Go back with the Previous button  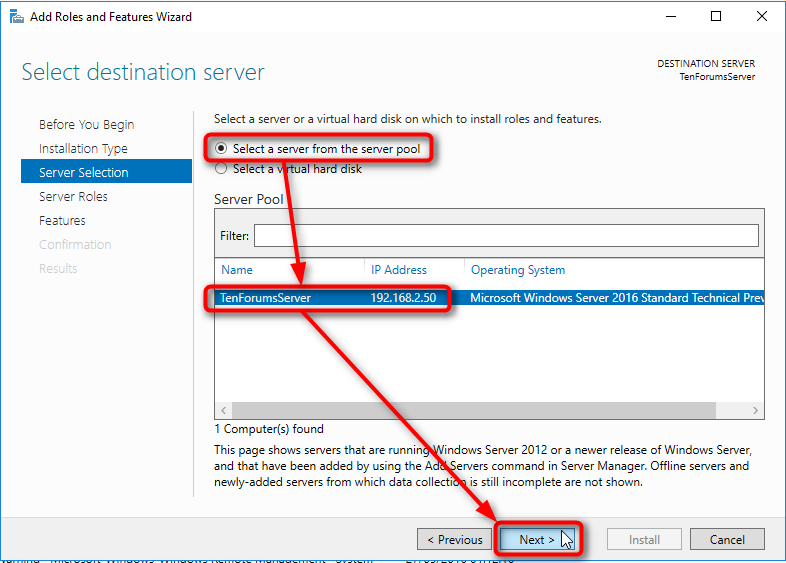(454, 539)
